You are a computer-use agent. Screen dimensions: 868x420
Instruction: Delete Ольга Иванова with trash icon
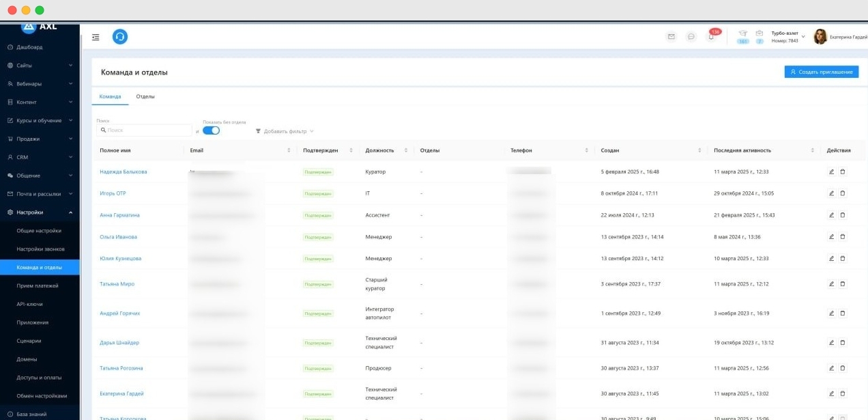(x=842, y=237)
